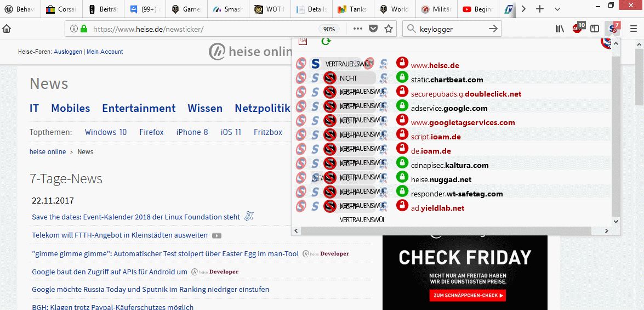Open the Adblock Plus toolbar icon
This screenshot has height=310, width=644.
click(x=578, y=28)
